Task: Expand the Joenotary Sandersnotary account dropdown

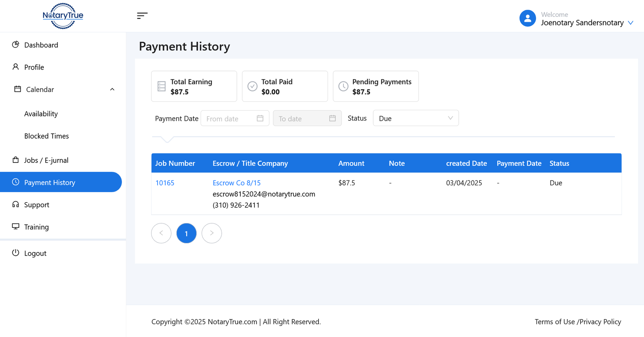Action: 631,22
